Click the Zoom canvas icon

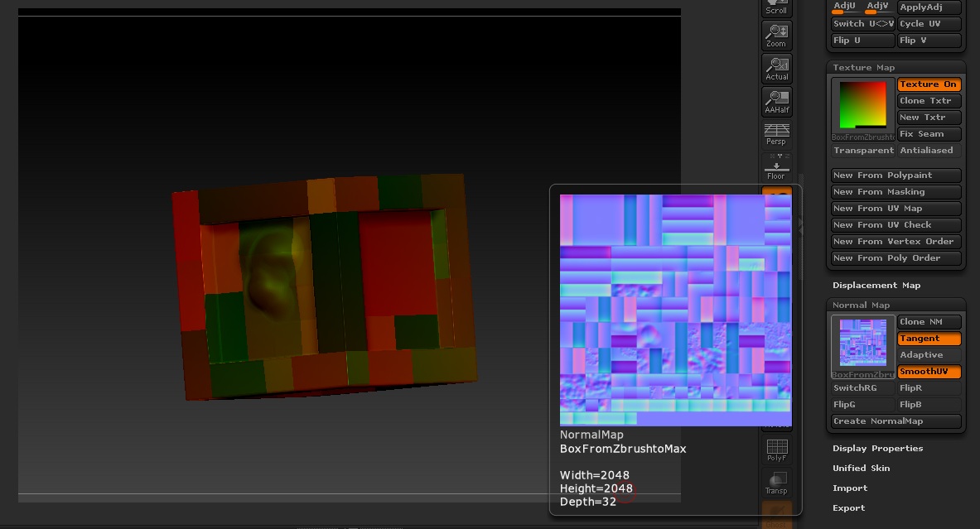777,36
